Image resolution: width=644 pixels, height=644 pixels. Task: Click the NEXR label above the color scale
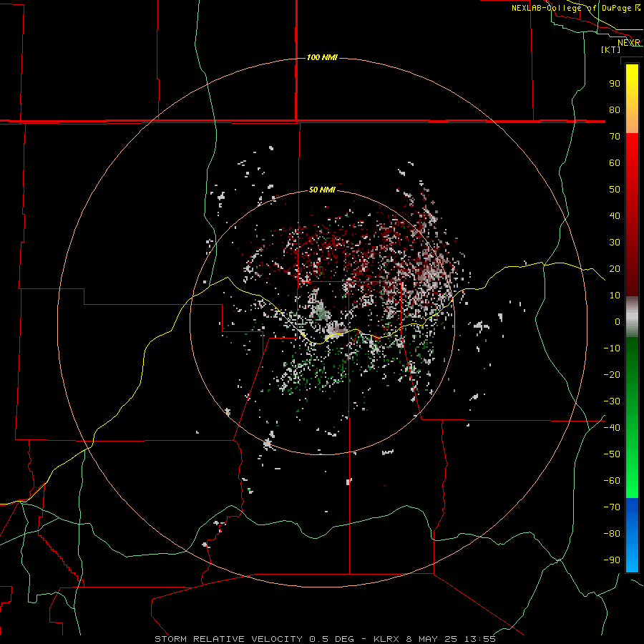coord(629,43)
